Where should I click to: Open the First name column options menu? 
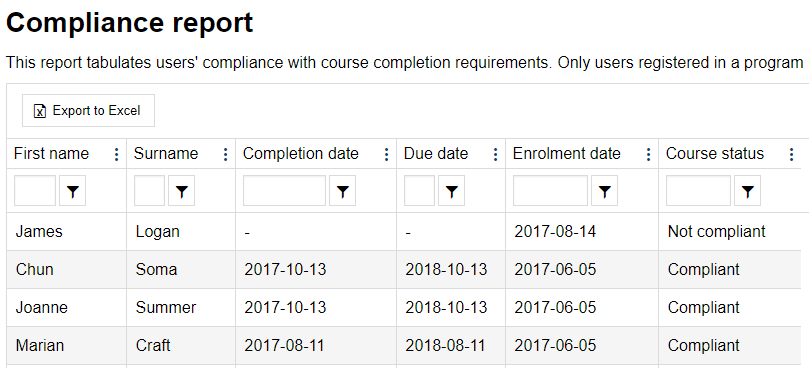click(117, 154)
